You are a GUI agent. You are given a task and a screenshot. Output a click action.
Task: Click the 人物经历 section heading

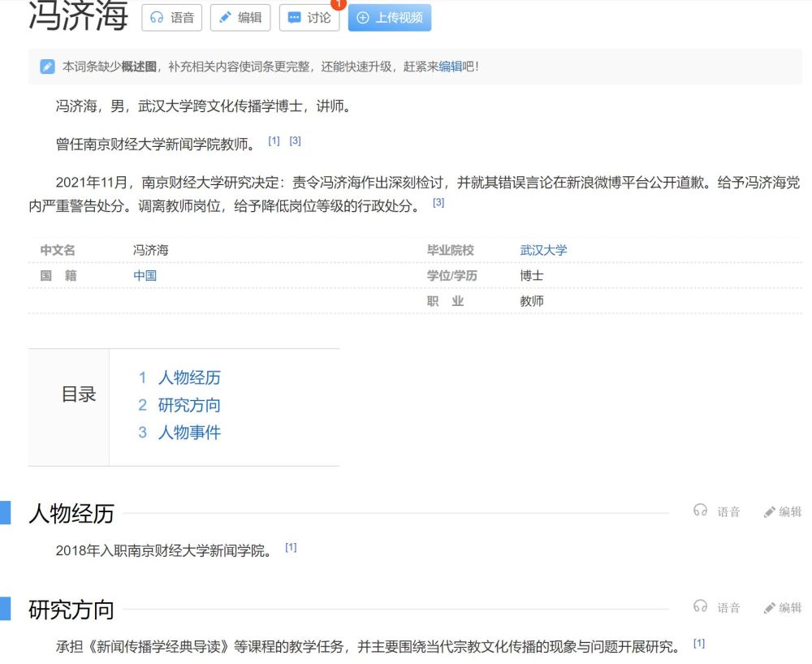click(x=71, y=514)
